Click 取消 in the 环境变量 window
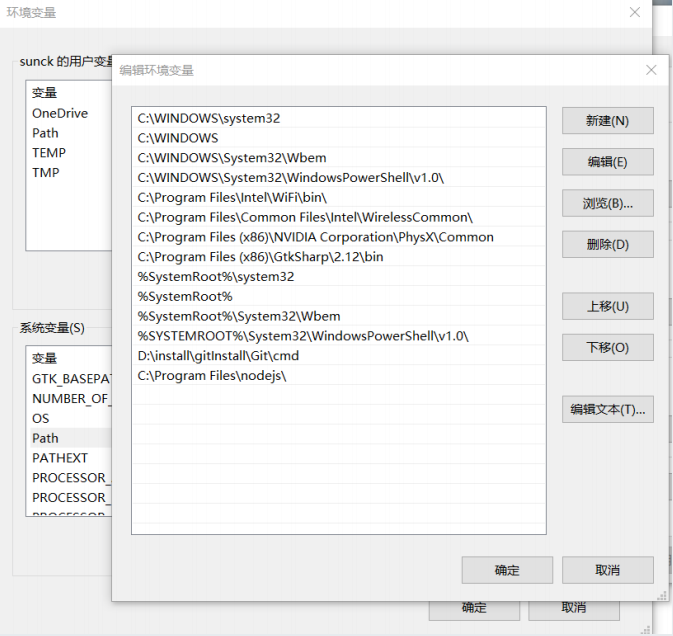673x636 pixels. coord(573,610)
